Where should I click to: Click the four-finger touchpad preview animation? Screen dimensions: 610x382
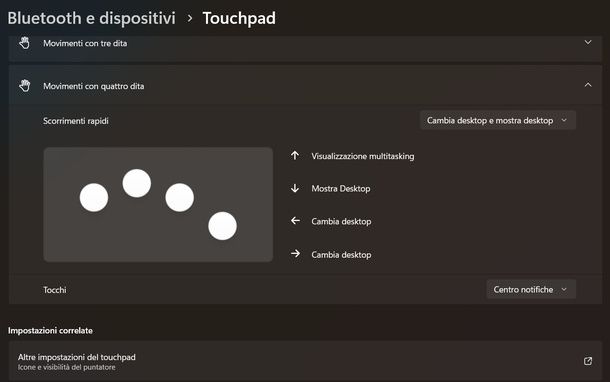click(158, 205)
